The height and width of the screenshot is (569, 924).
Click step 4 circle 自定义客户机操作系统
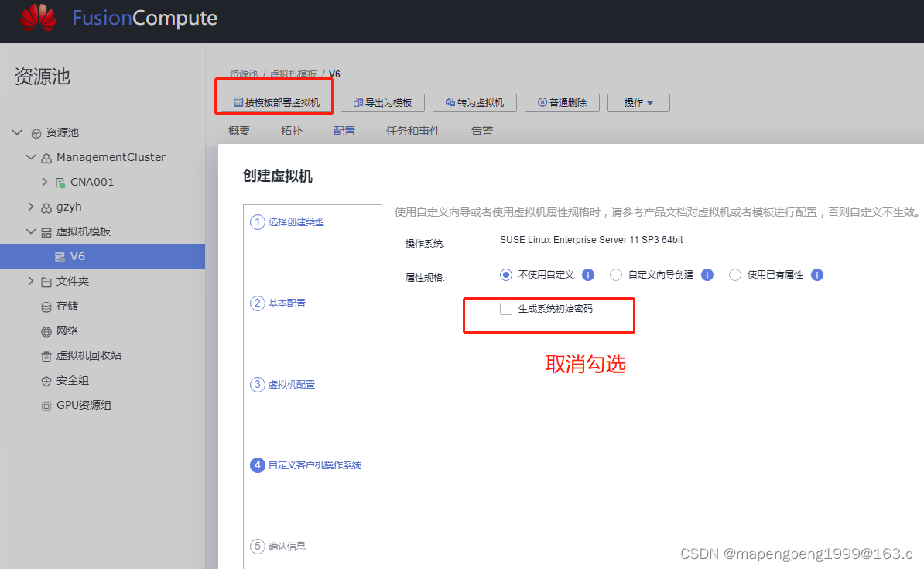[258, 465]
